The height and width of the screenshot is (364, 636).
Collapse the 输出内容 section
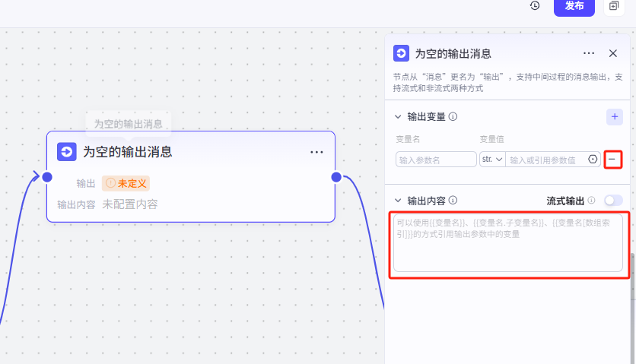(397, 201)
